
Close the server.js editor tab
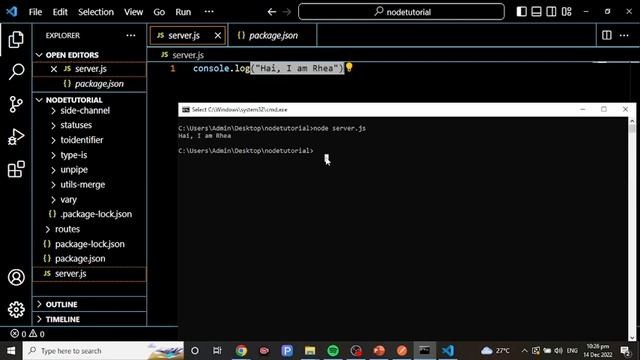[218, 36]
